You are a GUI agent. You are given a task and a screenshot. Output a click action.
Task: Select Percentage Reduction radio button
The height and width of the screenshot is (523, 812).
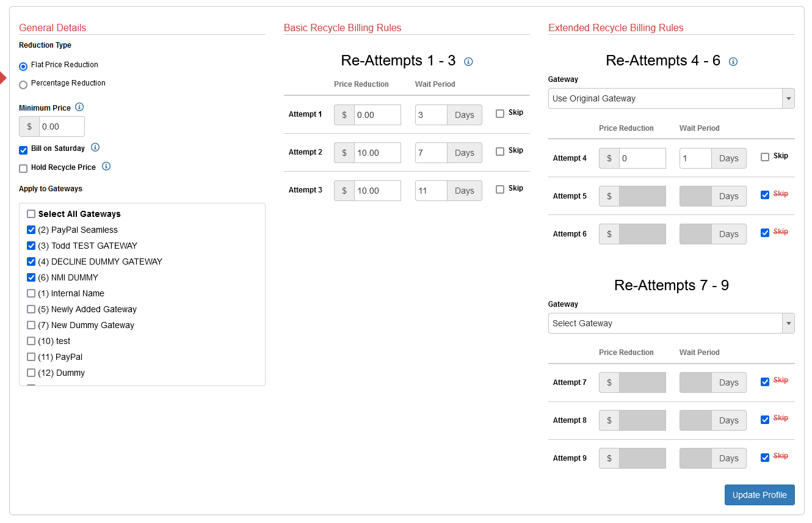coord(23,85)
